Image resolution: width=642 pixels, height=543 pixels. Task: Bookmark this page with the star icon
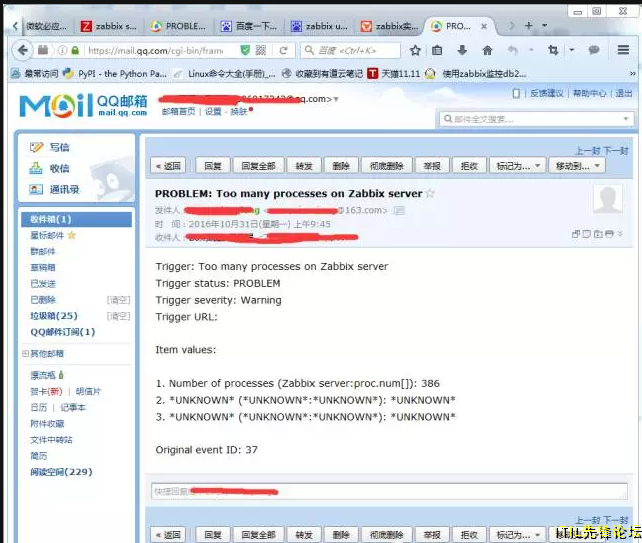pyautogui.click(x=415, y=50)
